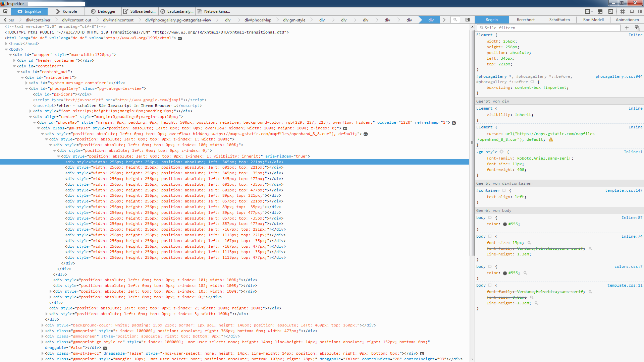The width and height of the screenshot is (644, 362).
Task: Open phocagallery.css:944 source link
Action: (x=619, y=76)
